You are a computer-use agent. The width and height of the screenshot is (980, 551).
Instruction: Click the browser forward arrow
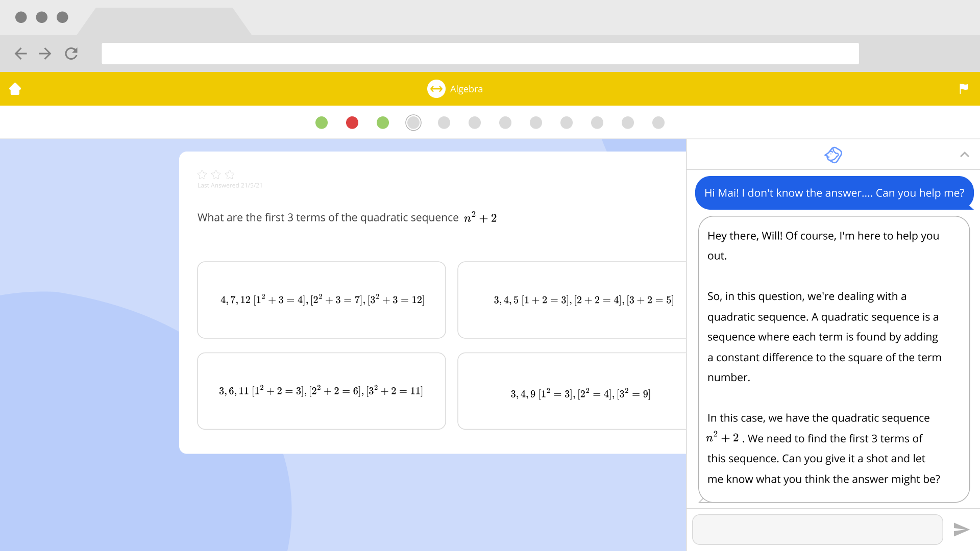coord(45,54)
